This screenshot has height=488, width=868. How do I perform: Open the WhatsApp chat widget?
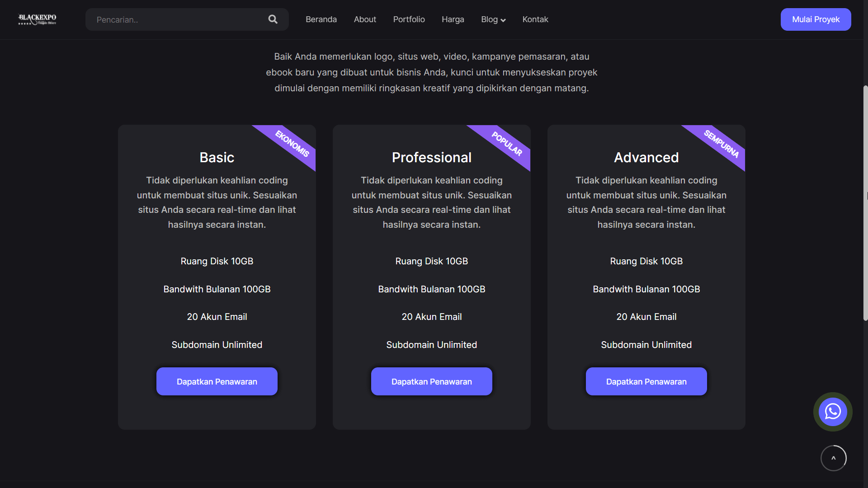pyautogui.click(x=832, y=412)
